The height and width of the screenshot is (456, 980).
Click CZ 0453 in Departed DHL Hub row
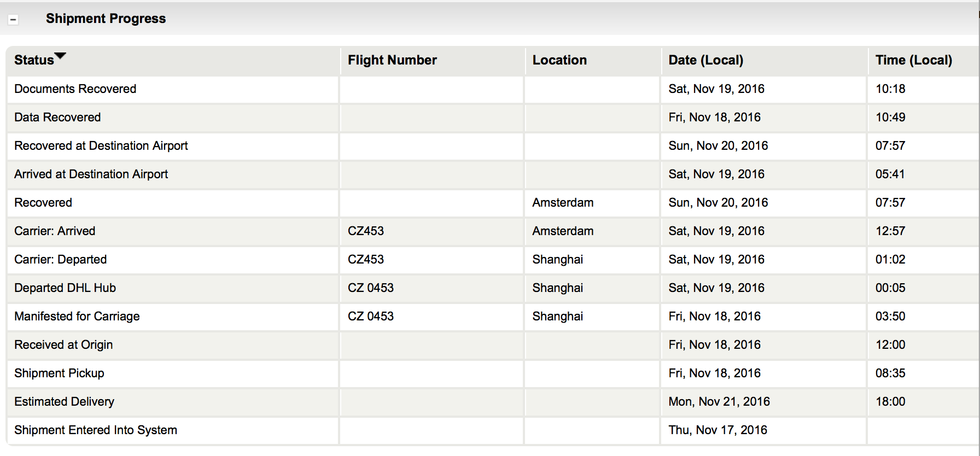(x=371, y=288)
